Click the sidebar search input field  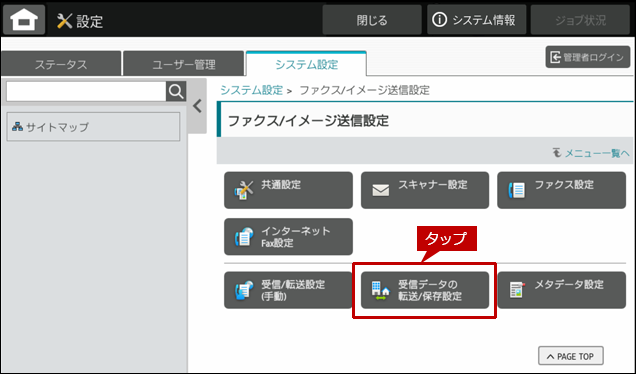86,92
